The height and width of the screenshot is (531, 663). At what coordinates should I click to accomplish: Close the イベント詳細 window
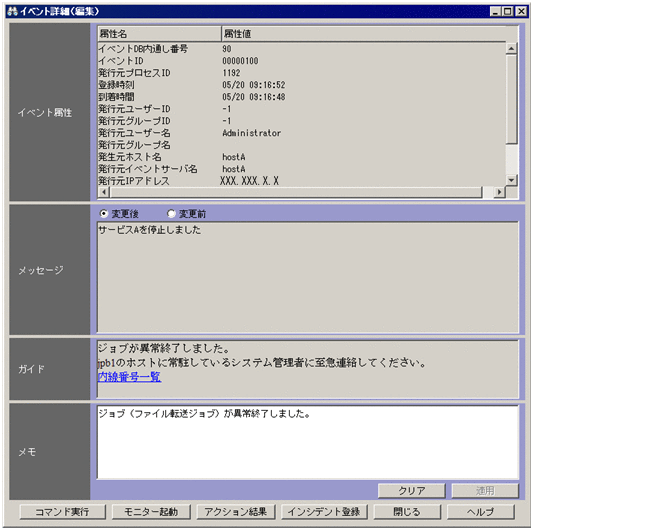[521, 11]
